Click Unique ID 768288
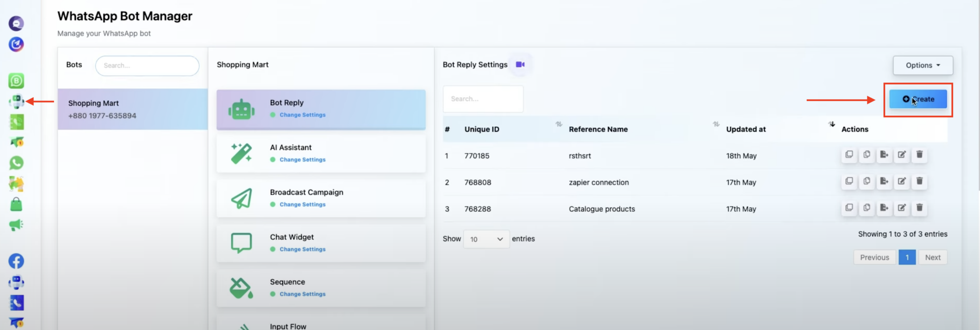980x330 pixels. tap(478, 209)
